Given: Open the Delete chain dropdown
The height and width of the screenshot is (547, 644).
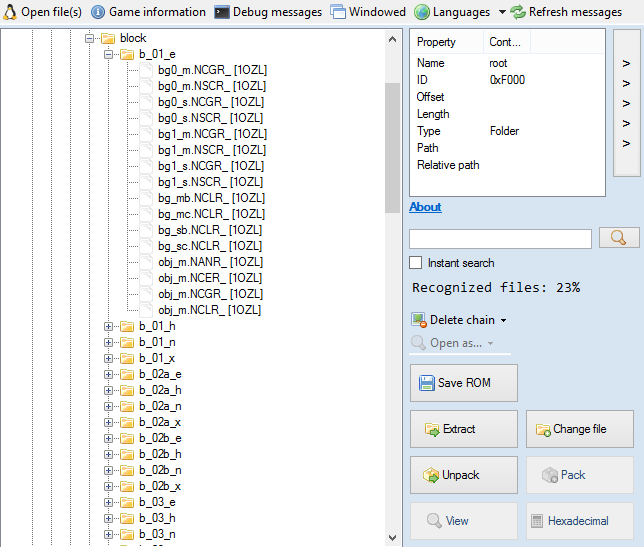Looking at the screenshot, I should click(x=460, y=320).
